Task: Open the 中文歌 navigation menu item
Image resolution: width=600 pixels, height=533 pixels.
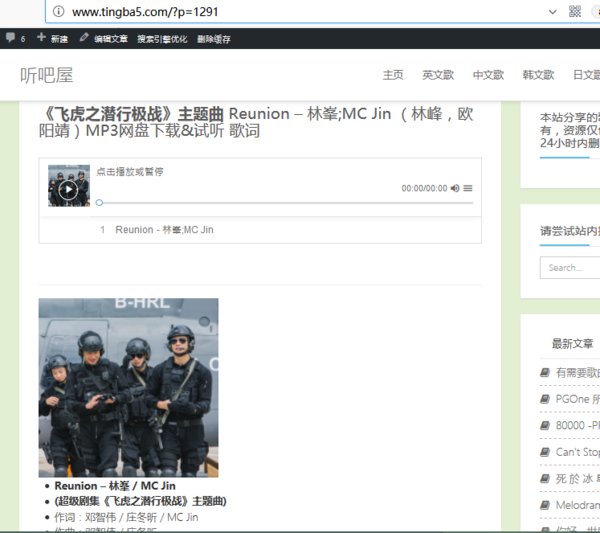Action: tap(488, 75)
